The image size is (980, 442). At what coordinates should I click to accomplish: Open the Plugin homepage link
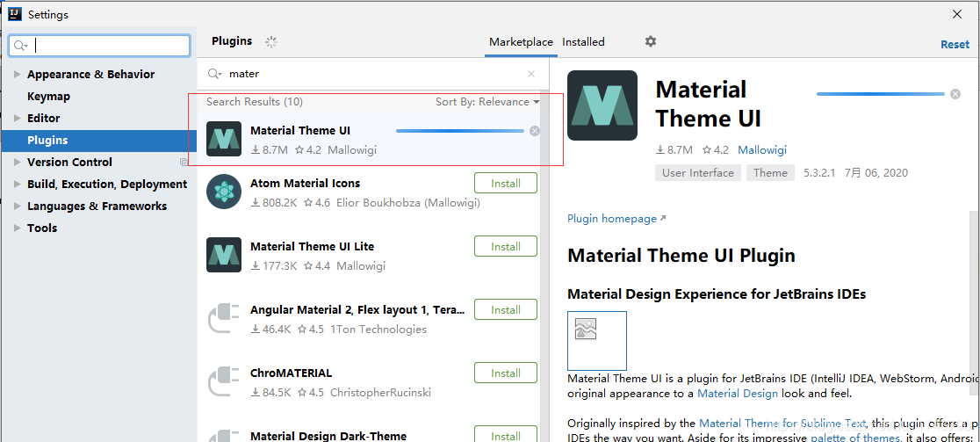pyautogui.click(x=616, y=219)
